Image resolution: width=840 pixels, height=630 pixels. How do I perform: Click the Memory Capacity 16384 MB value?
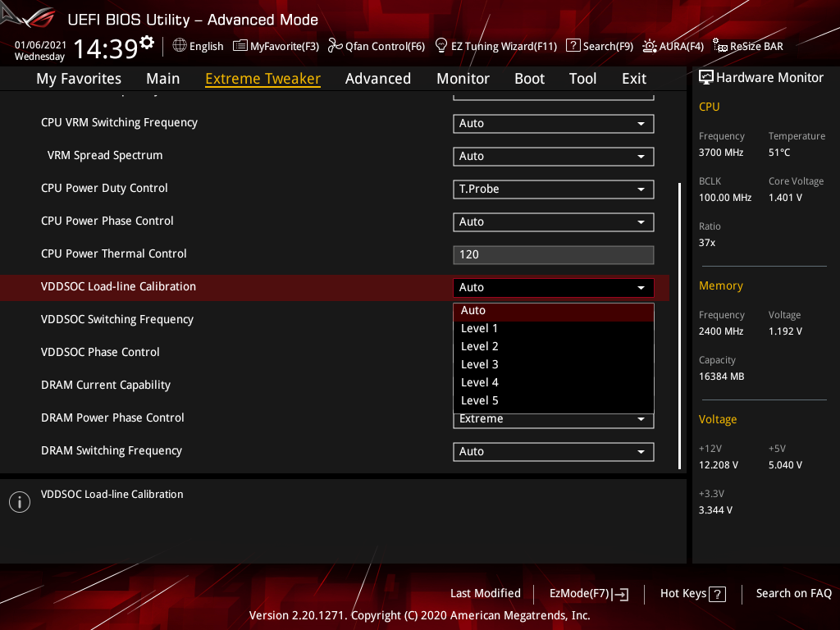pyautogui.click(x=722, y=377)
